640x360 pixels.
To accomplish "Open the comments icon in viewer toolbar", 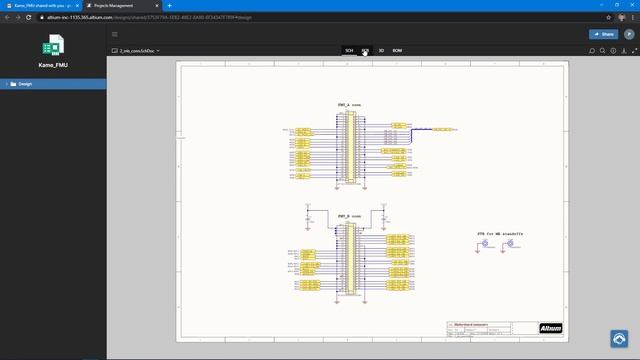I will (x=592, y=51).
